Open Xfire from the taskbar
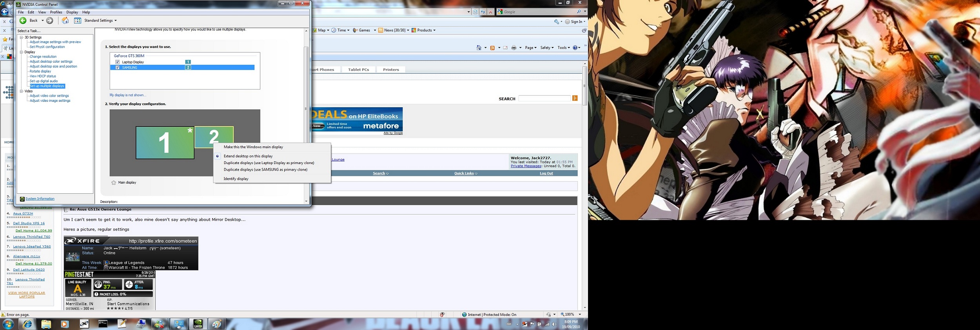The image size is (980, 330). (84, 324)
